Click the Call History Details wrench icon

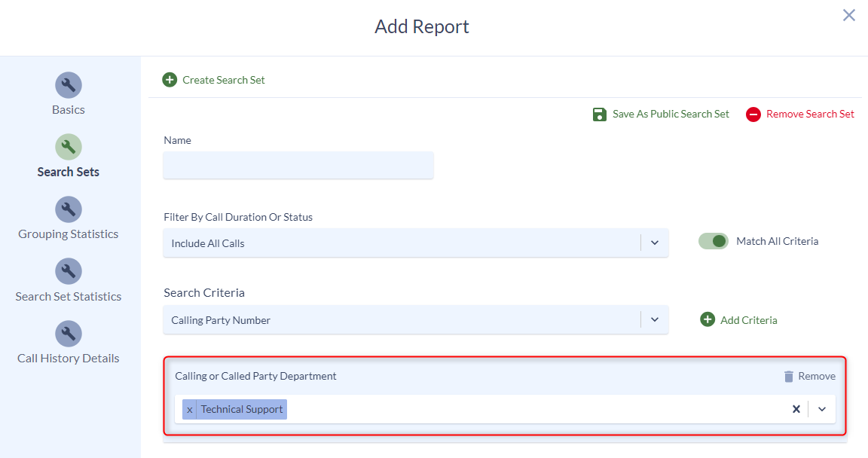click(x=68, y=334)
